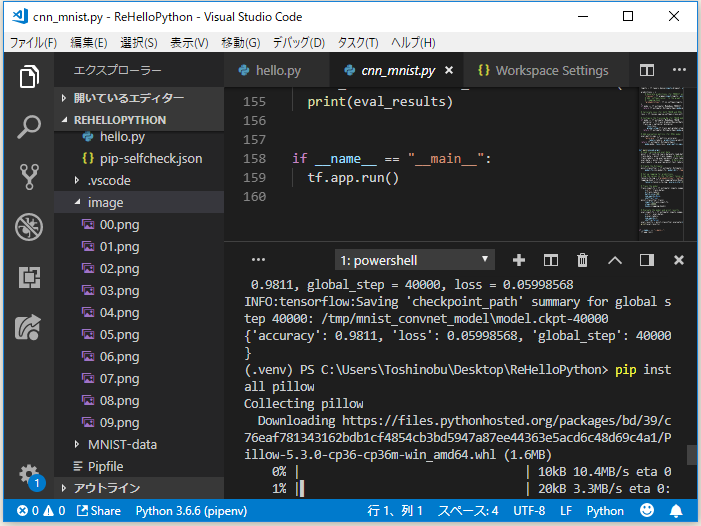701x526 pixels.
Task: Close the terminal panel
Action: coord(679,260)
